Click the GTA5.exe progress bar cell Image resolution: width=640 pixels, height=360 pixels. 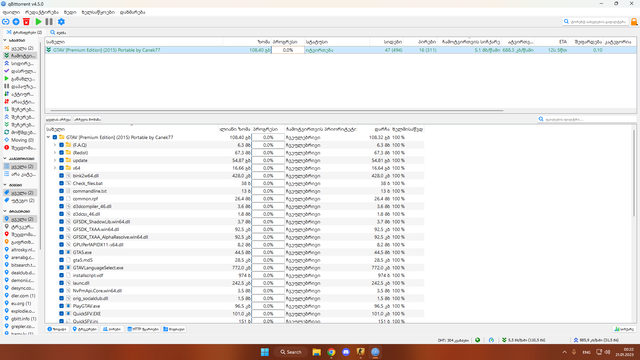pyautogui.click(x=268, y=252)
